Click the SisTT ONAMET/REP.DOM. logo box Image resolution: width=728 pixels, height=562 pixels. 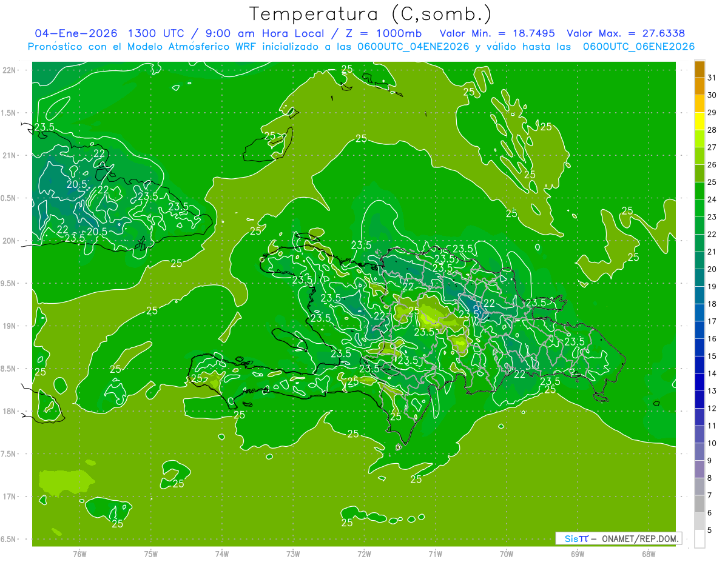coord(618,538)
